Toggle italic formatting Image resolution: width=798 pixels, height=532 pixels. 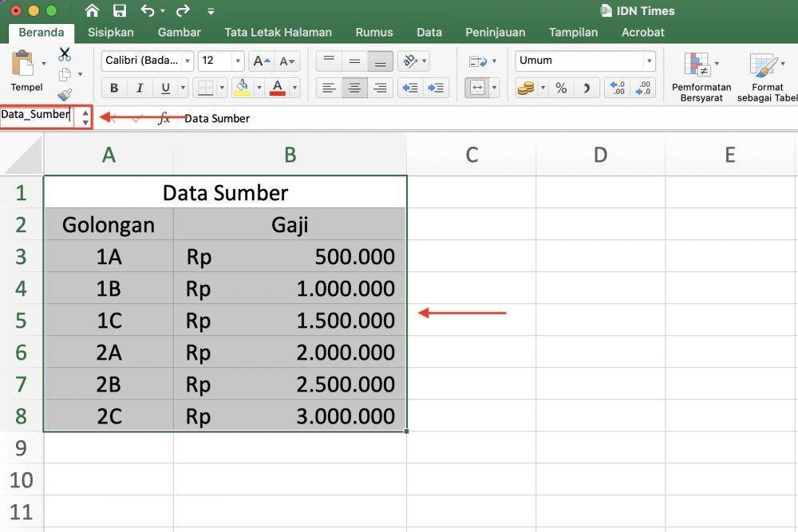click(x=140, y=88)
